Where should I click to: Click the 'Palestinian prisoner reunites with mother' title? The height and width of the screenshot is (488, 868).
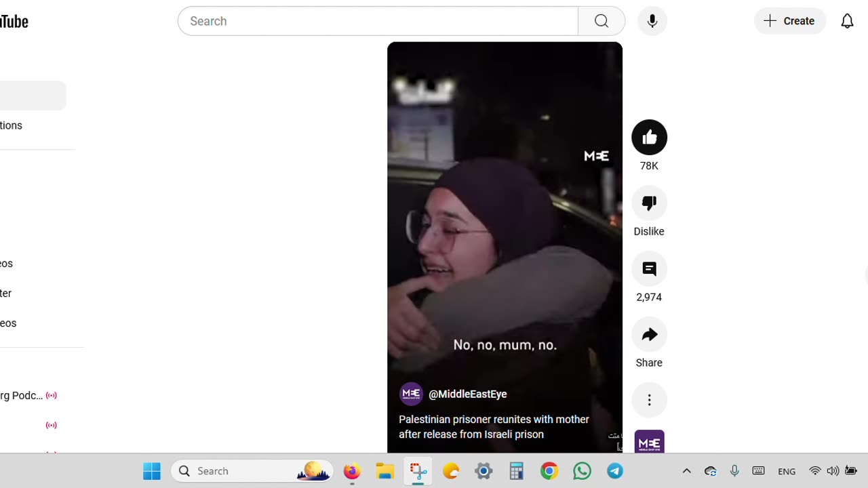[494, 427]
